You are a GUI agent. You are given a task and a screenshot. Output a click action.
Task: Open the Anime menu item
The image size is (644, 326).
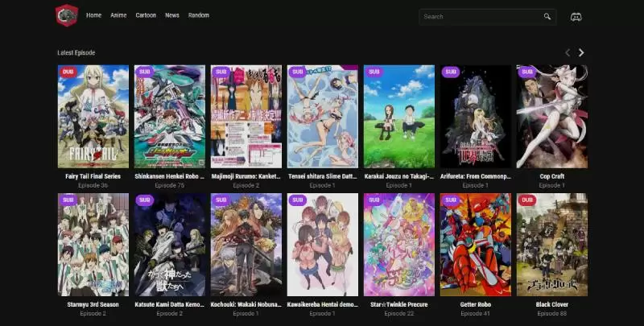coord(118,15)
